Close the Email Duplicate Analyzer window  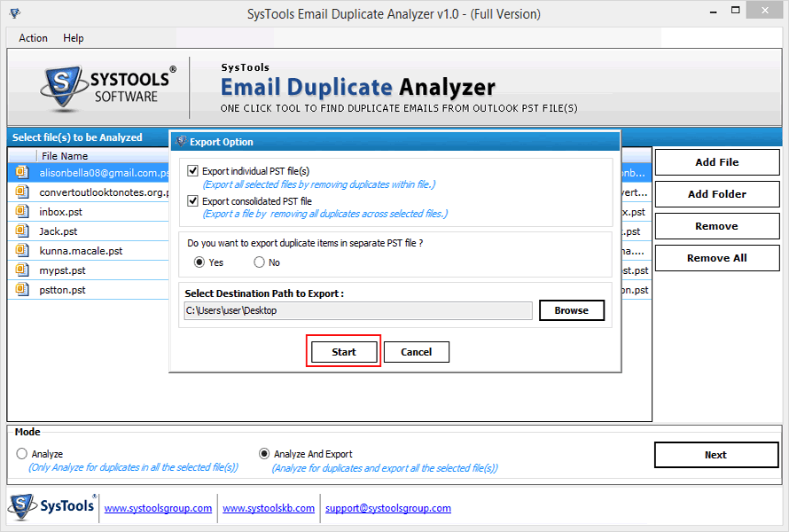pyautogui.click(x=765, y=11)
